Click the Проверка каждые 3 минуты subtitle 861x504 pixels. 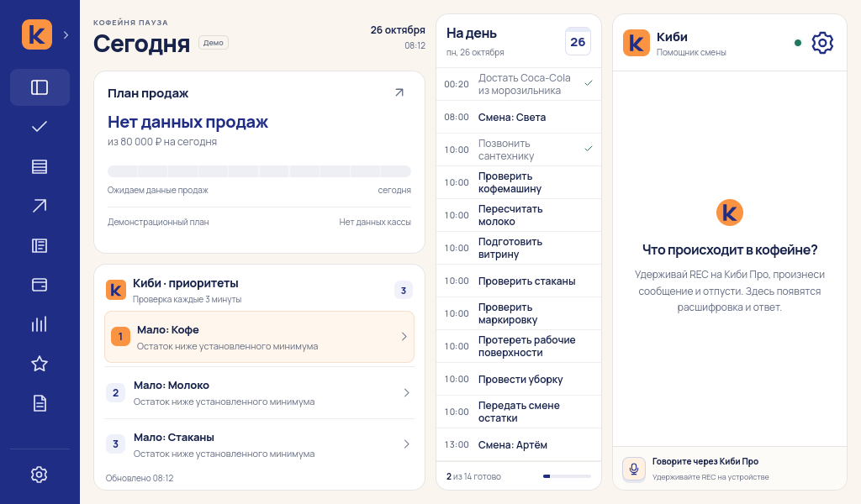click(x=188, y=299)
